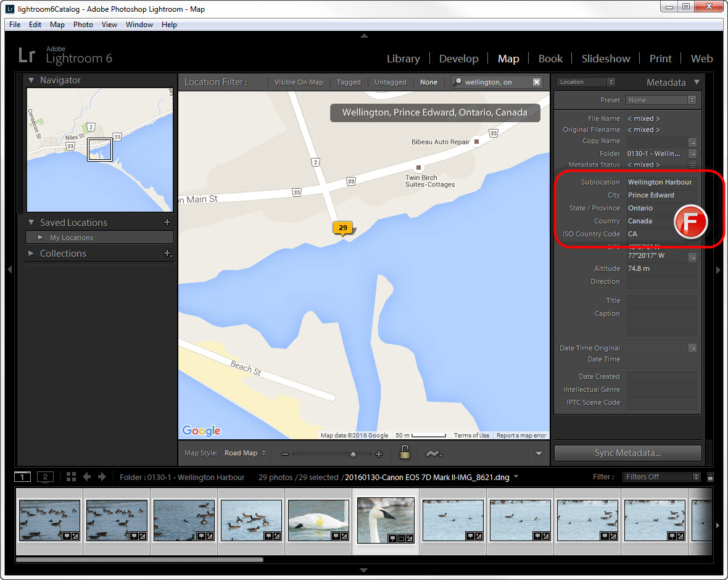The image size is (728, 580).
Task: Hide the left panel group arrow
Action: [9, 270]
